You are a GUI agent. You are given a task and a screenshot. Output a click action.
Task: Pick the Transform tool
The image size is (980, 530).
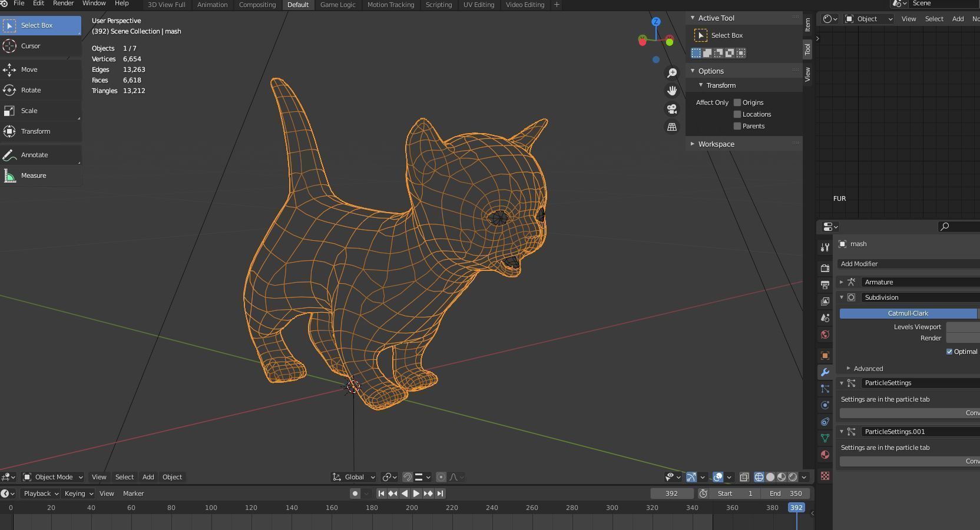click(x=40, y=131)
